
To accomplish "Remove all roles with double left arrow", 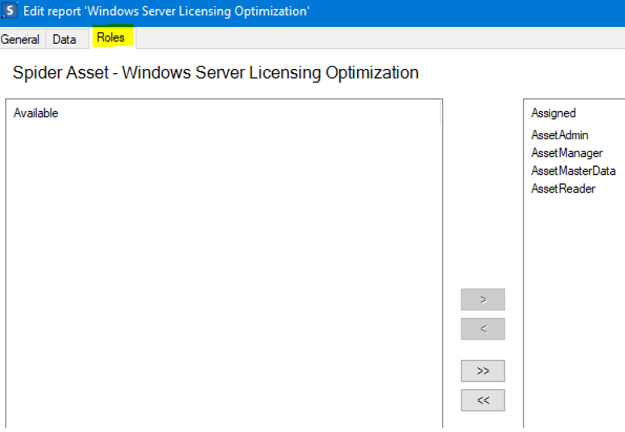I will [x=483, y=400].
